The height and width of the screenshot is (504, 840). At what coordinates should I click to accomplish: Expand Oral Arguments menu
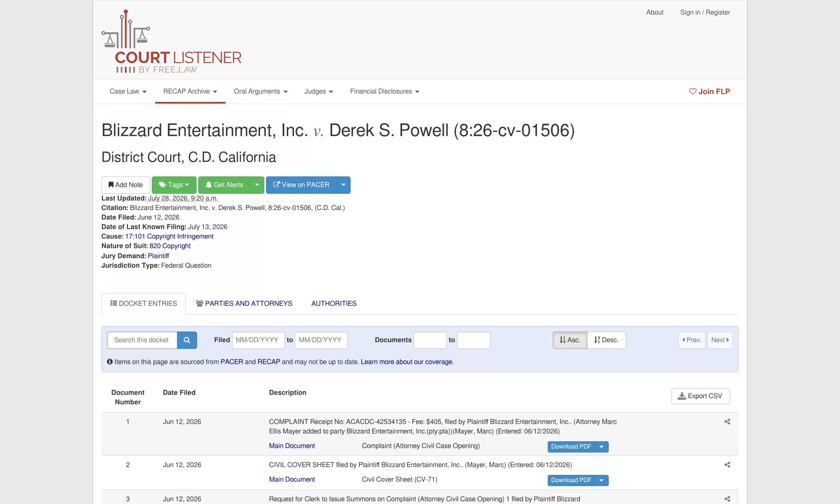[x=261, y=91]
